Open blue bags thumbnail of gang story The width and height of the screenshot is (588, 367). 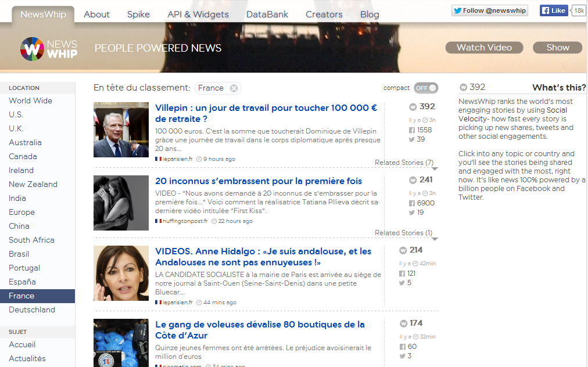[x=121, y=343]
